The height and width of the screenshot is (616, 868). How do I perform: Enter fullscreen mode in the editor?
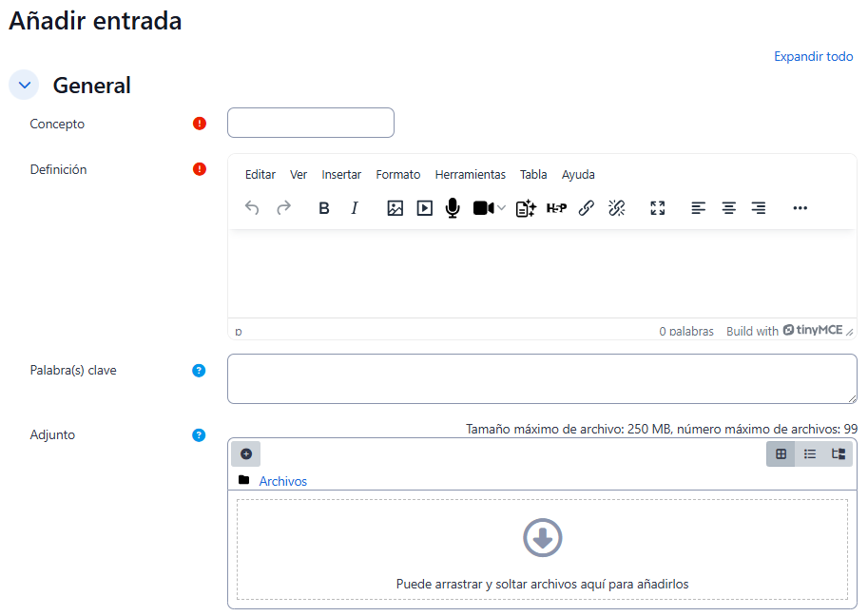click(657, 208)
